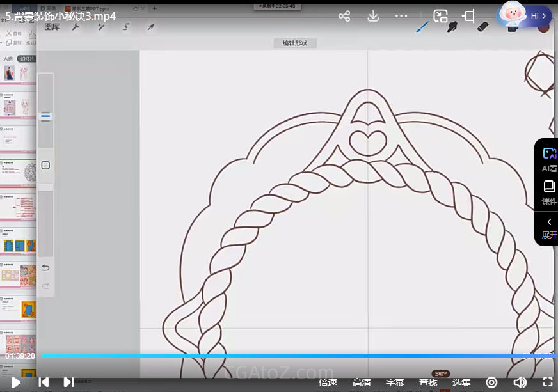Screen dimensions: 558x392
Task: Play the video
Action: click(16, 382)
